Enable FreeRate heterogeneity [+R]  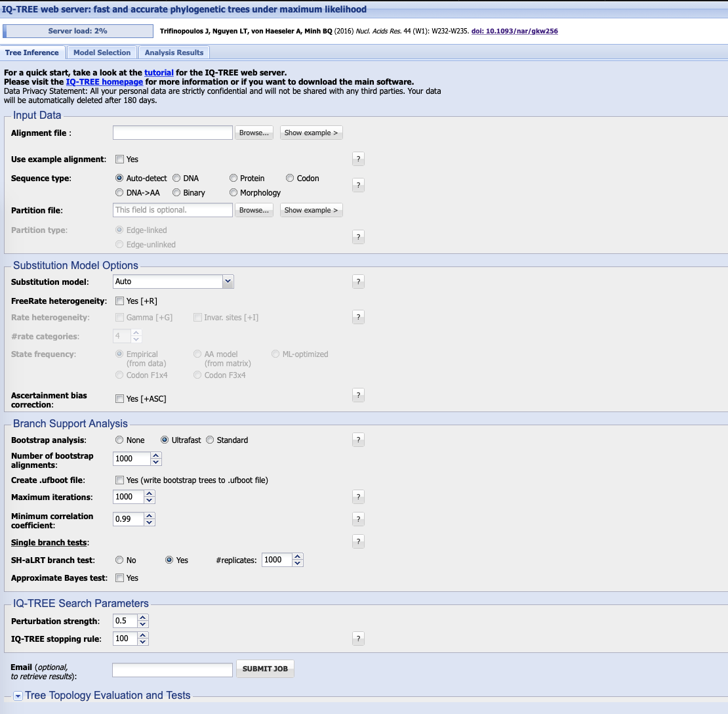(120, 301)
